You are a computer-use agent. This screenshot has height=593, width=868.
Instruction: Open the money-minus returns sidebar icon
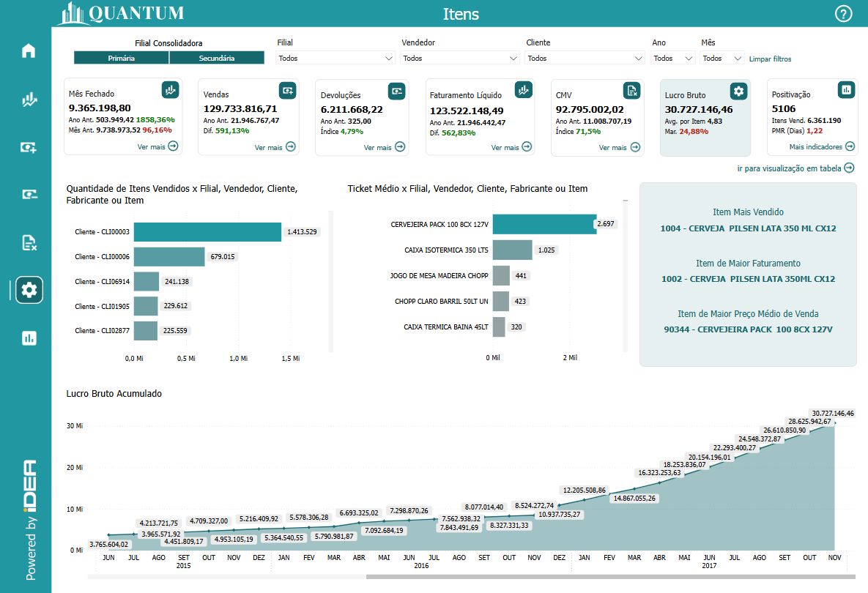tap(29, 195)
